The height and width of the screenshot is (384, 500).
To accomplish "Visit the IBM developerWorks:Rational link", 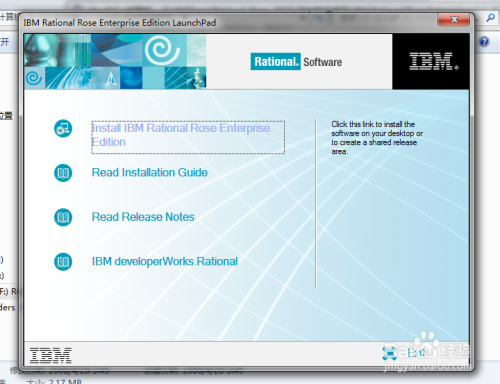I will pos(165,261).
